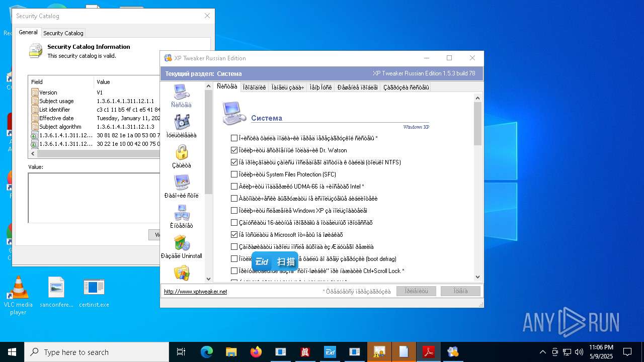This screenshot has height=362, width=644.
Task: Check the 16-bit programs option checkbox
Action: (x=234, y=223)
